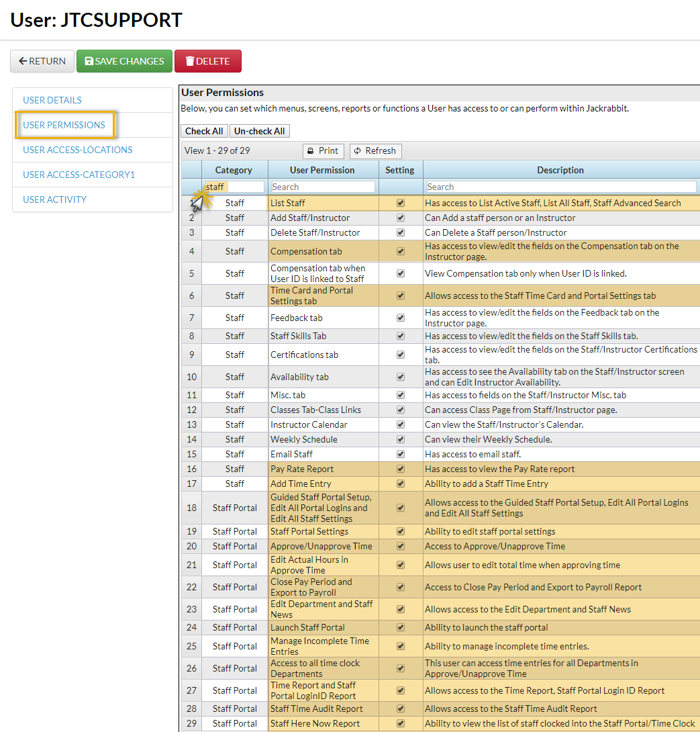Click the red Delete button

click(207, 61)
